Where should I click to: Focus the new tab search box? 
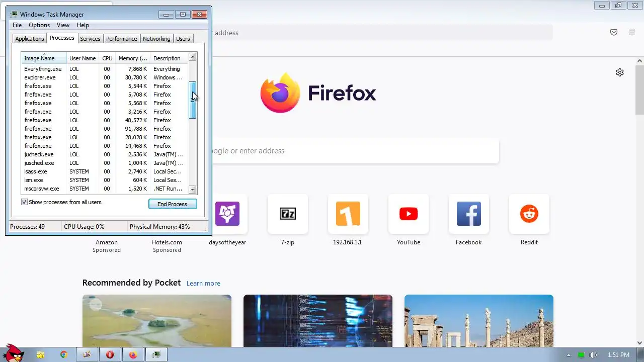point(355,151)
